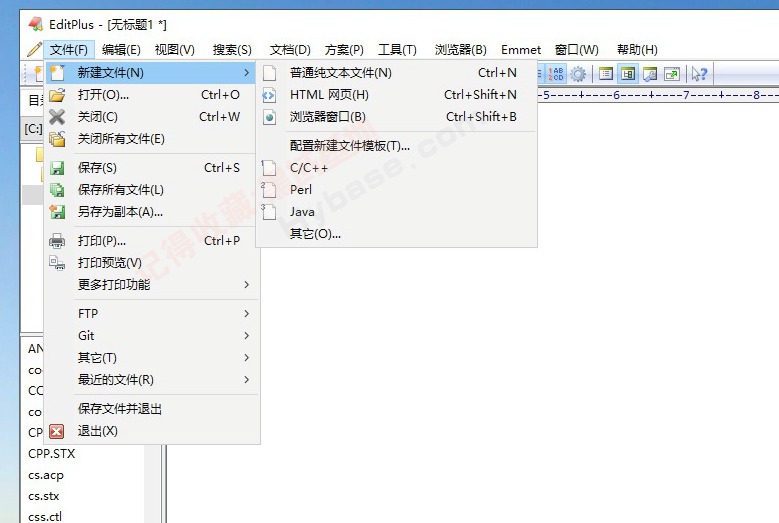
Task: Click the output window icon with wrench
Action: 650,74
